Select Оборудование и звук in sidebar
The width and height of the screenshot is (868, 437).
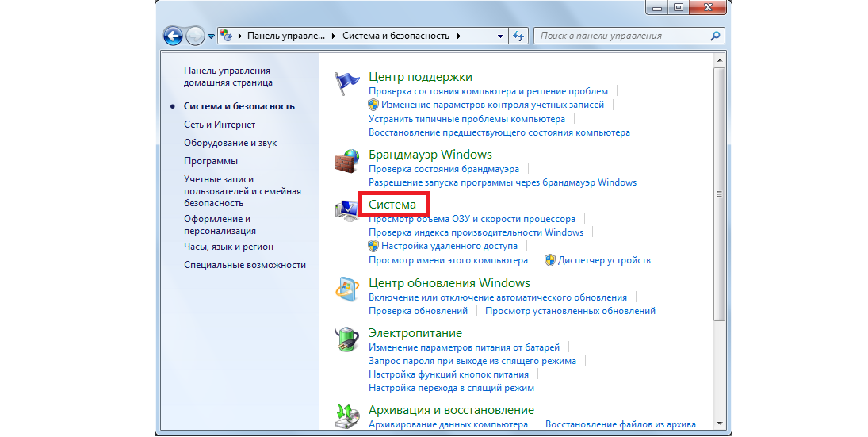230,143
